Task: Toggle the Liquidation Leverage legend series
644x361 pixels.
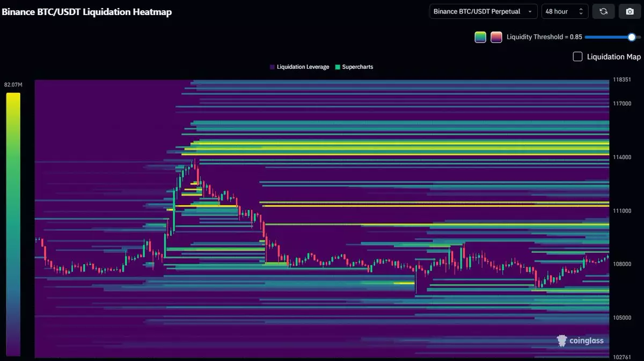Action: click(x=299, y=67)
